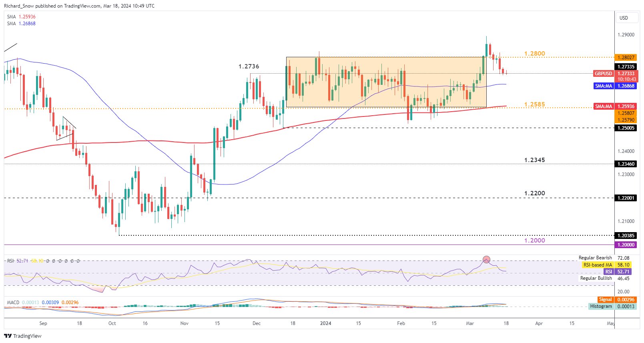Select the pennant triangle drawing near September
The height and width of the screenshot is (343, 644).
tap(66, 128)
